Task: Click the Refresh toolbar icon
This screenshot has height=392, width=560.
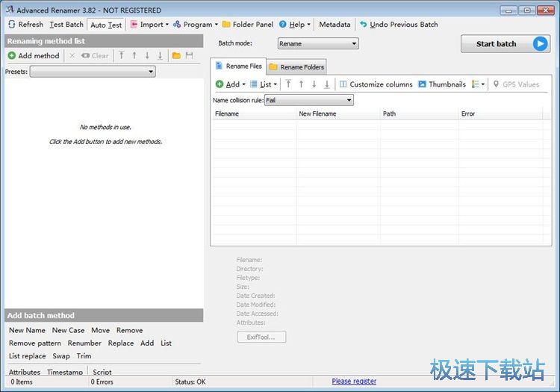Action: (12, 25)
